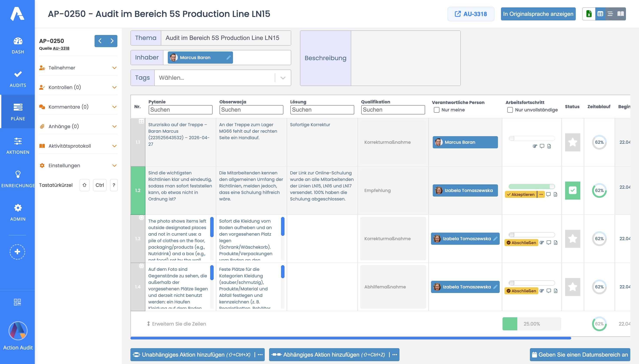Open the QR code scanner icon
Image resolution: width=639 pixels, height=364 pixels.
coord(17,302)
